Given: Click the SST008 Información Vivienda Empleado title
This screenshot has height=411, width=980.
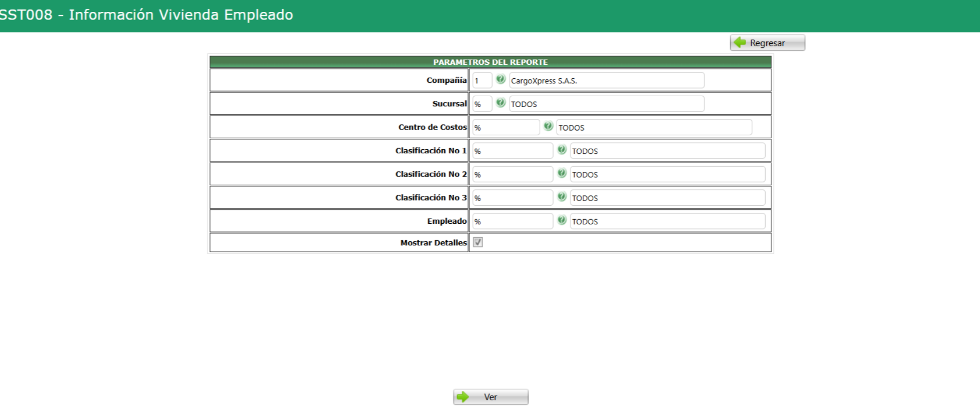Looking at the screenshot, I should [147, 15].
